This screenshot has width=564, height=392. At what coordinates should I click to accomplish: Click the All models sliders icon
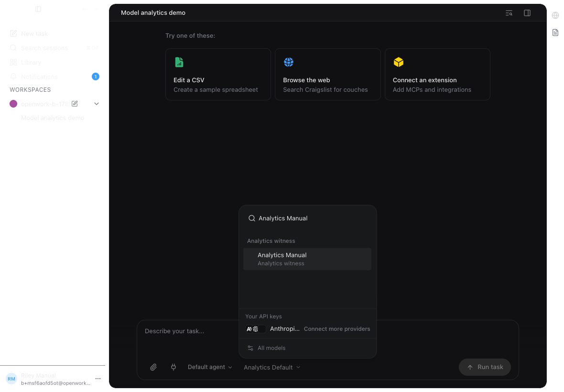tap(250, 348)
